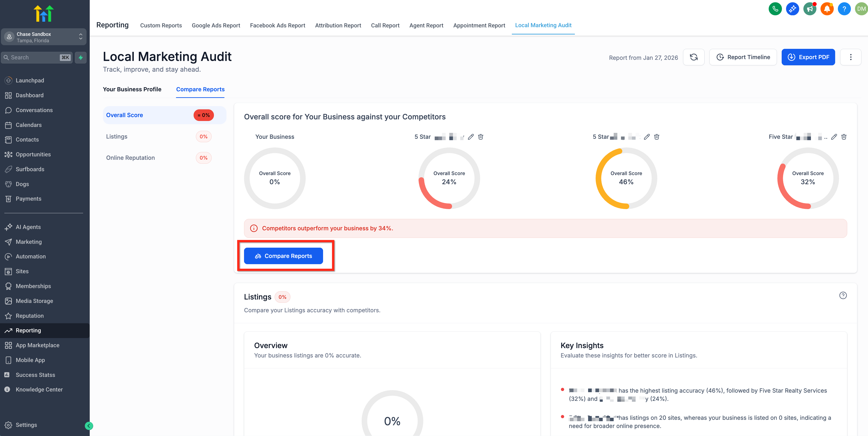
Task: Open the Call Report tab
Action: (385, 25)
